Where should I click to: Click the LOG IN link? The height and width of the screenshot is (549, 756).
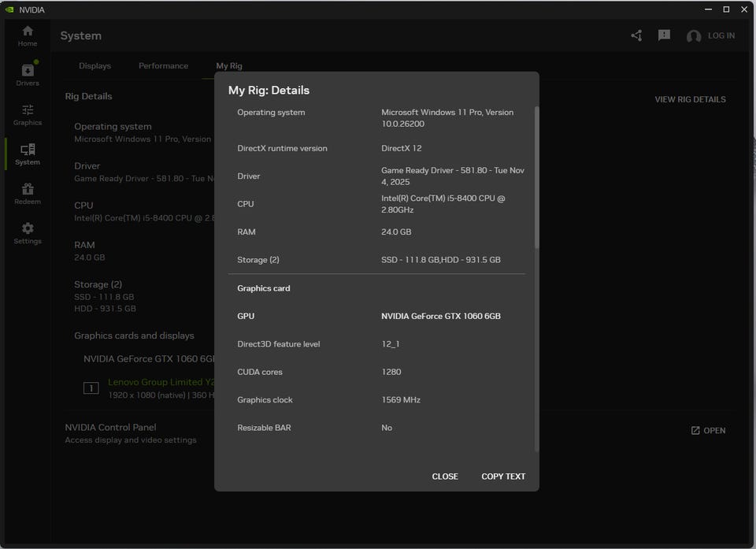(721, 35)
